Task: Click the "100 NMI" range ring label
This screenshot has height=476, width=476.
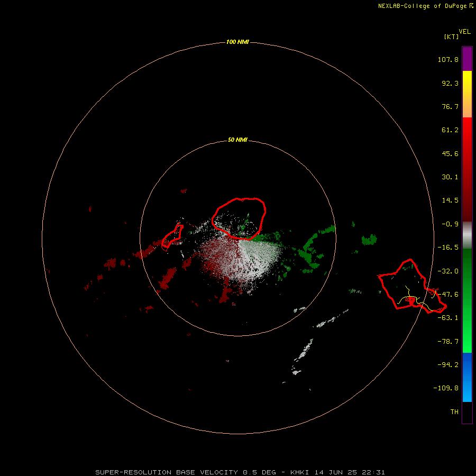Action: (237, 42)
